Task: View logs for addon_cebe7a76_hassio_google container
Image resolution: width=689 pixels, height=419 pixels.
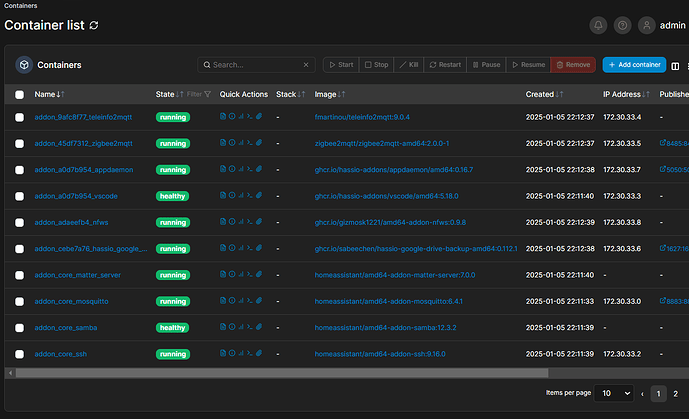Action: coord(223,248)
